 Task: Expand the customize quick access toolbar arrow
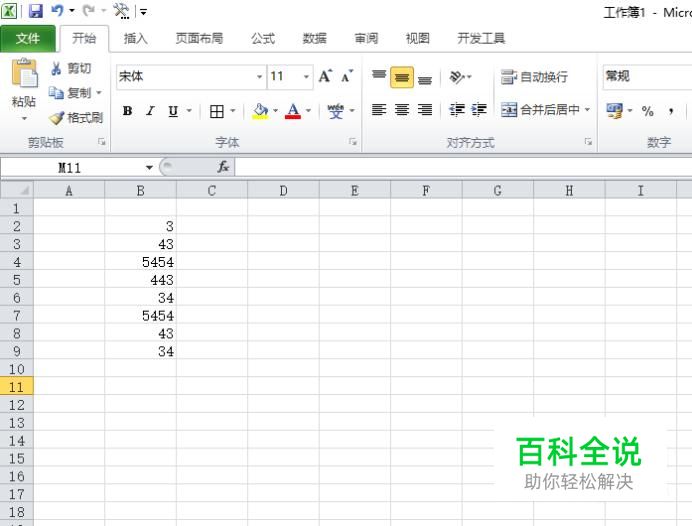click(143, 12)
